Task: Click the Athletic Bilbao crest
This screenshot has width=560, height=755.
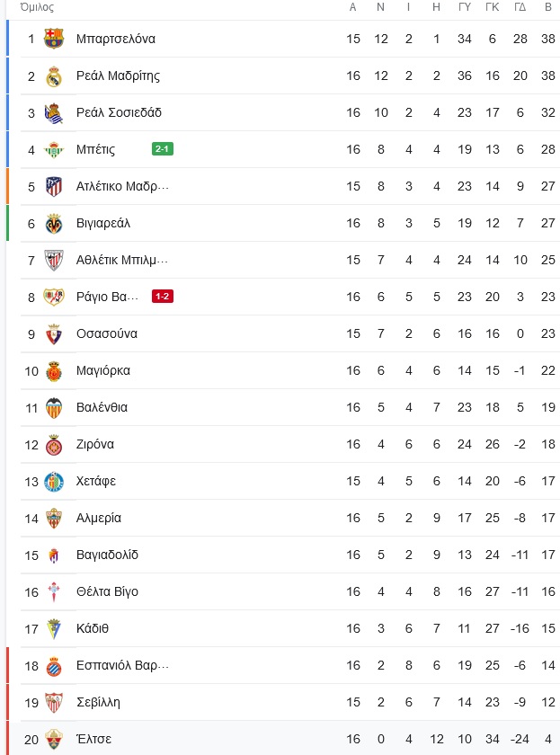Action: tap(54, 261)
